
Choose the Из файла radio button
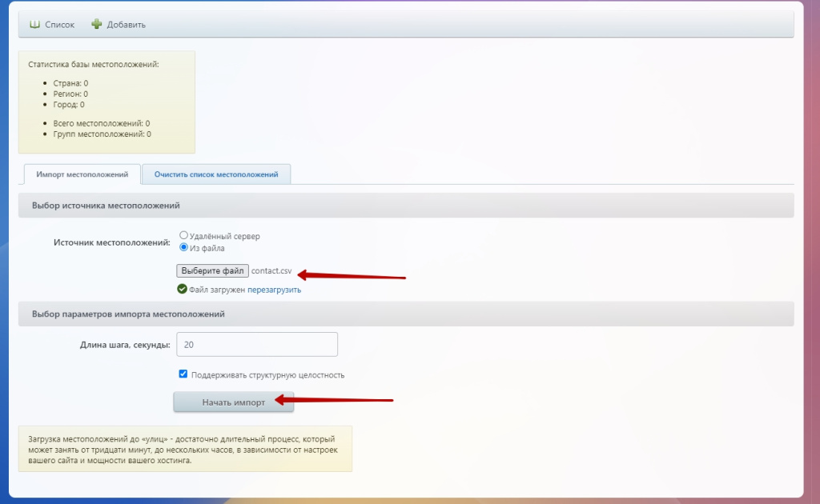click(x=184, y=248)
